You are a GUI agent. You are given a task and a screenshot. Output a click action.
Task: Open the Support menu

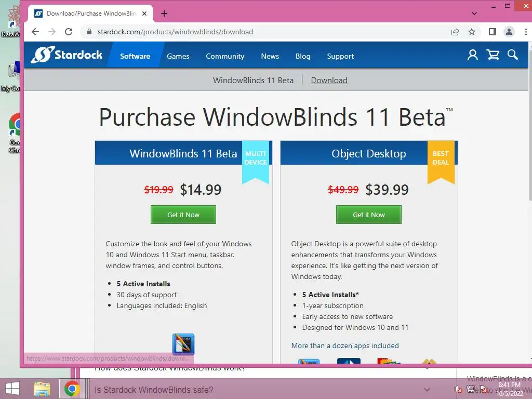coord(340,56)
